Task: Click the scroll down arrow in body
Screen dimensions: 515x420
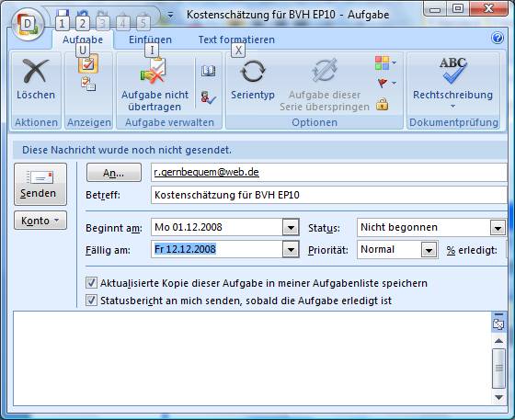Action: 498,398
